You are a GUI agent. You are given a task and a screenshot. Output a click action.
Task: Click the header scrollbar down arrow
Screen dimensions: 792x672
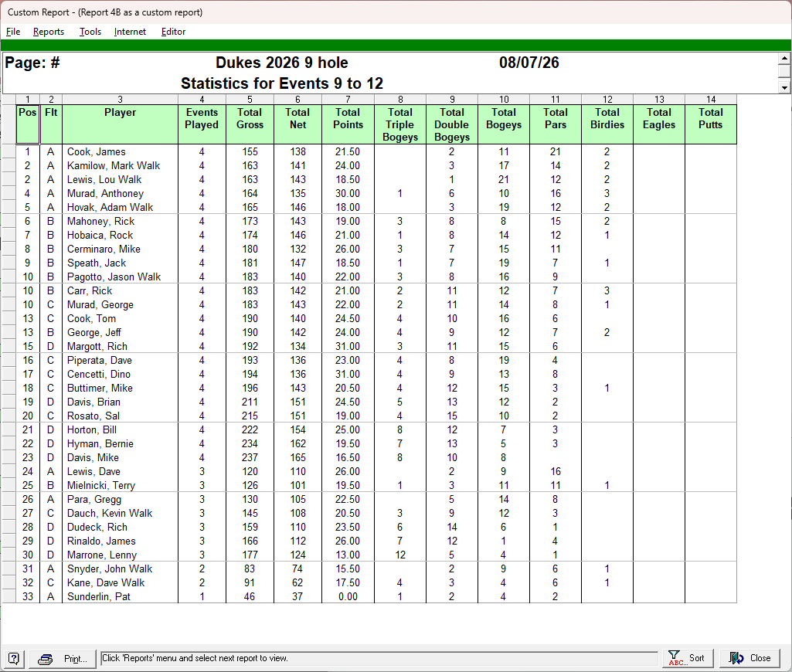tap(784, 87)
